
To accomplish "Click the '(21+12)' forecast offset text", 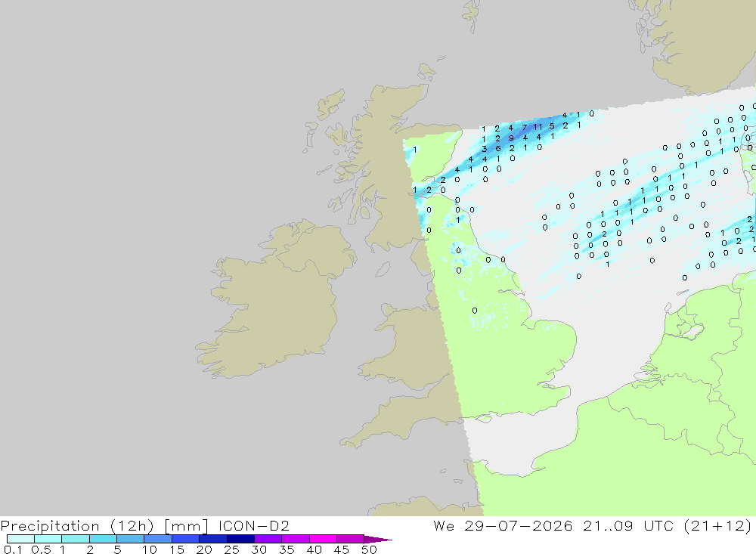I will tap(718, 526).
